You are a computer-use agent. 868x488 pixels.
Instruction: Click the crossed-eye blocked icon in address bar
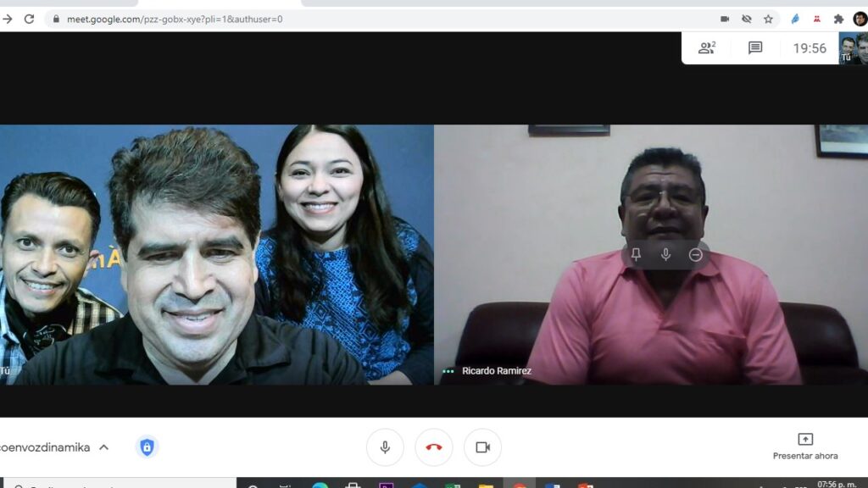coord(747,19)
